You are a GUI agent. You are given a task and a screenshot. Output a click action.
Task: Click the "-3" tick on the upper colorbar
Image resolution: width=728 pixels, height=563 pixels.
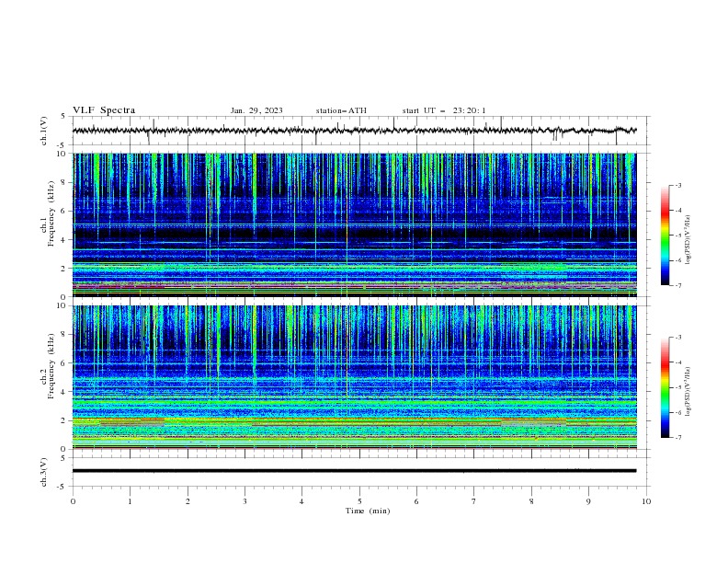click(678, 185)
